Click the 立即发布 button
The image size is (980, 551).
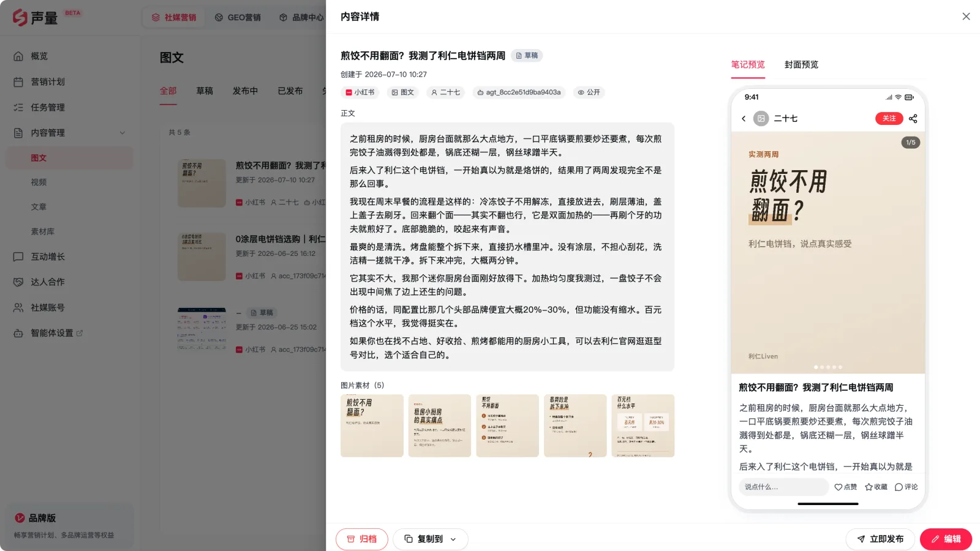pyautogui.click(x=880, y=539)
